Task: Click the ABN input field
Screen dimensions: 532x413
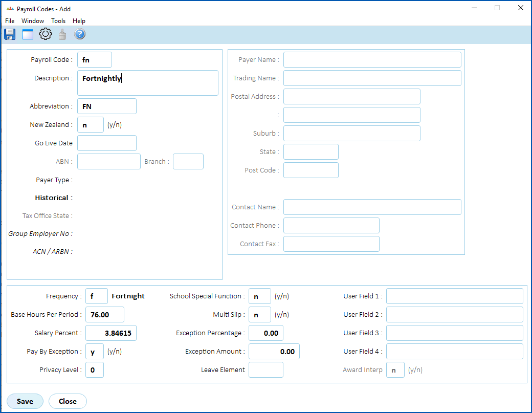Action: tap(109, 162)
